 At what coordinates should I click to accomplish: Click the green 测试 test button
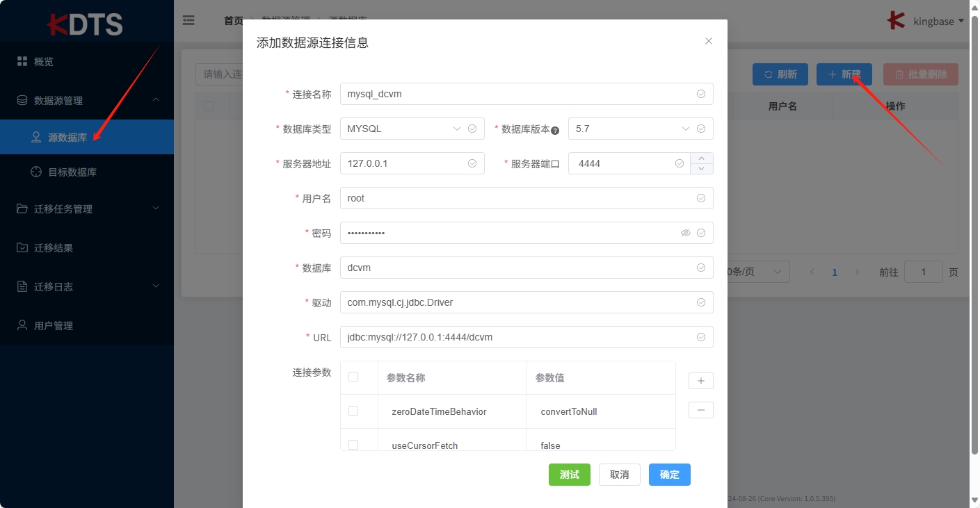tap(570, 475)
